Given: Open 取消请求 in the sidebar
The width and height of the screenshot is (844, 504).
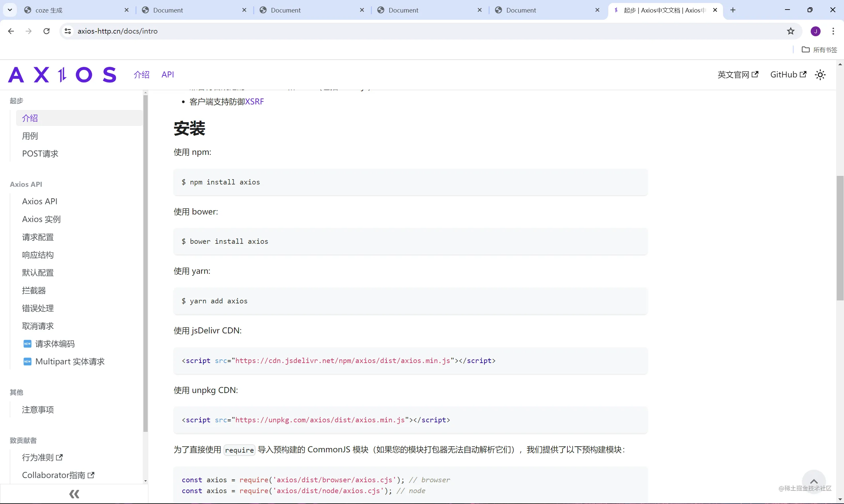Looking at the screenshot, I should (38, 326).
